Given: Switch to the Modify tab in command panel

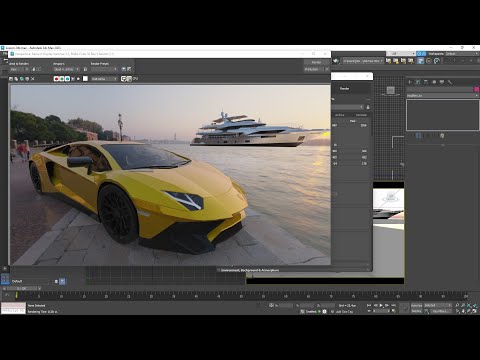Looking at the screenshot, I should point(418,82).
